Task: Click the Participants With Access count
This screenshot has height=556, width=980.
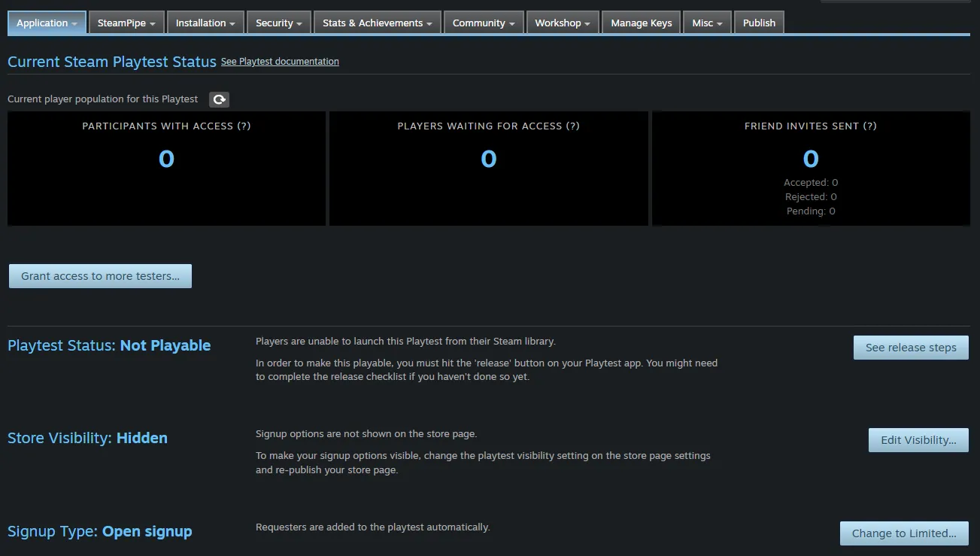Action: 166,159
